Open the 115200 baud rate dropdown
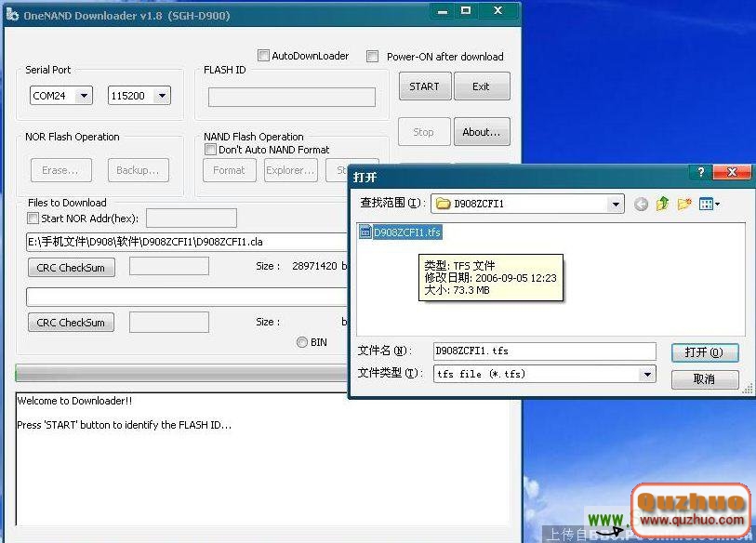Viewport: 756px width, 543px height. coord(162,96)
